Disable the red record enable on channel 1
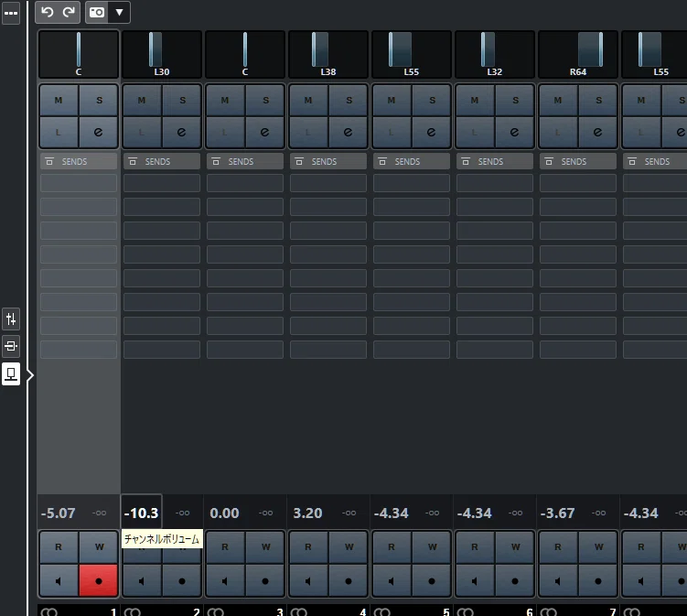Image resolution: width=687 pixels, height=616 pixels. (99, 580)
